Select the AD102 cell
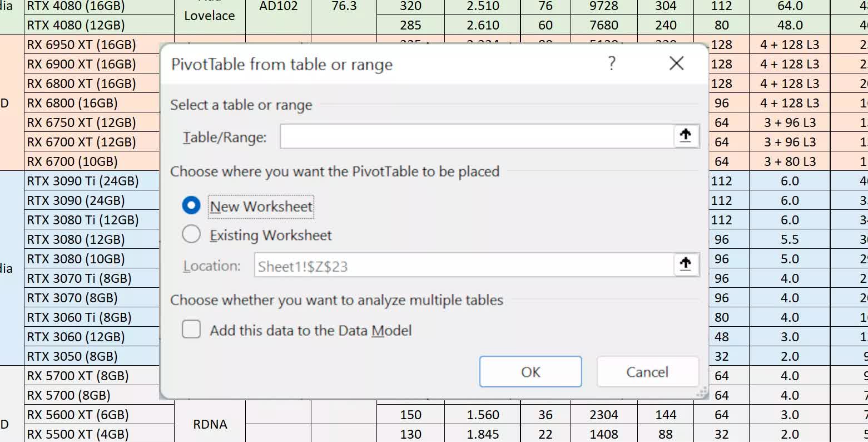 click(278, 7)
